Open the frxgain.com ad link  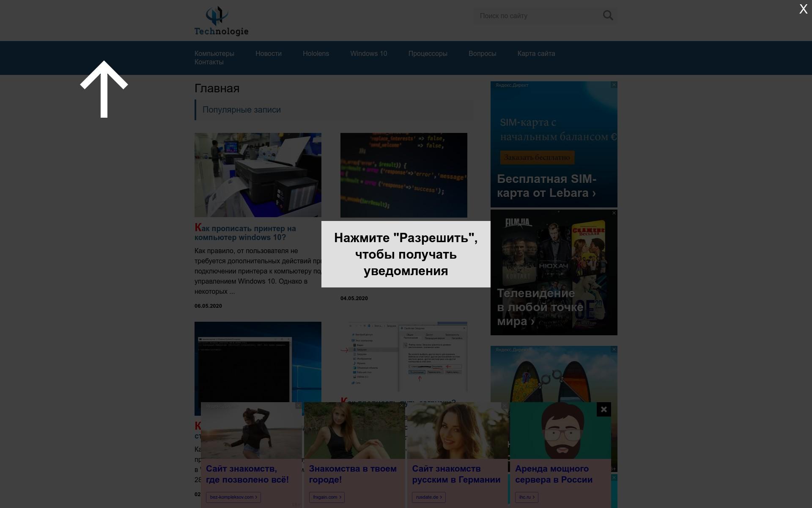(326, 497)
